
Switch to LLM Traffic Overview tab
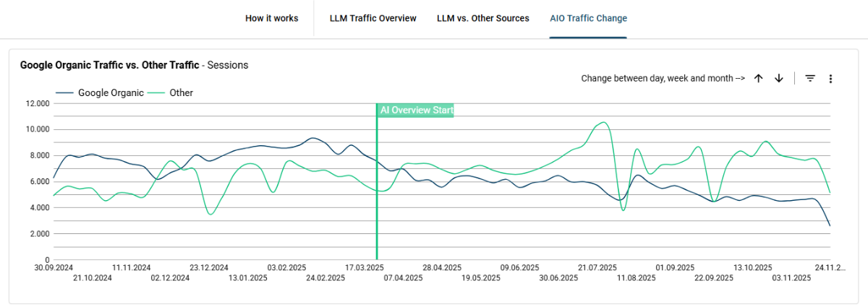coord(373,18)
